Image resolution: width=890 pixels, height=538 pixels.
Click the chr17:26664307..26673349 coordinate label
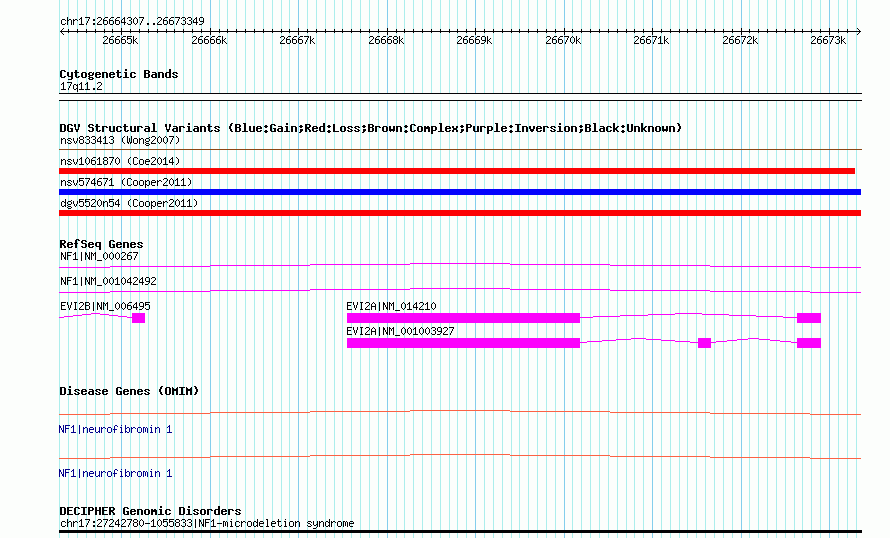click(132, 22)
